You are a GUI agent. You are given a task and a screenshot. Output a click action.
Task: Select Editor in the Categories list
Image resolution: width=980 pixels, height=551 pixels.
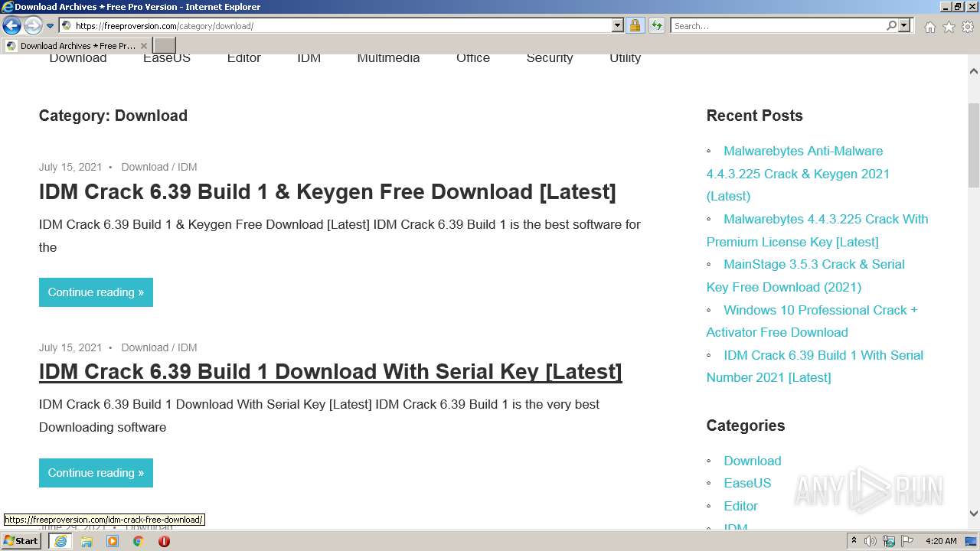pos(740,506)
